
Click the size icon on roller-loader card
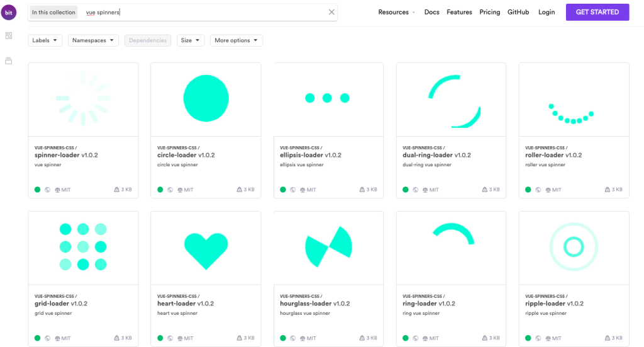607,190
